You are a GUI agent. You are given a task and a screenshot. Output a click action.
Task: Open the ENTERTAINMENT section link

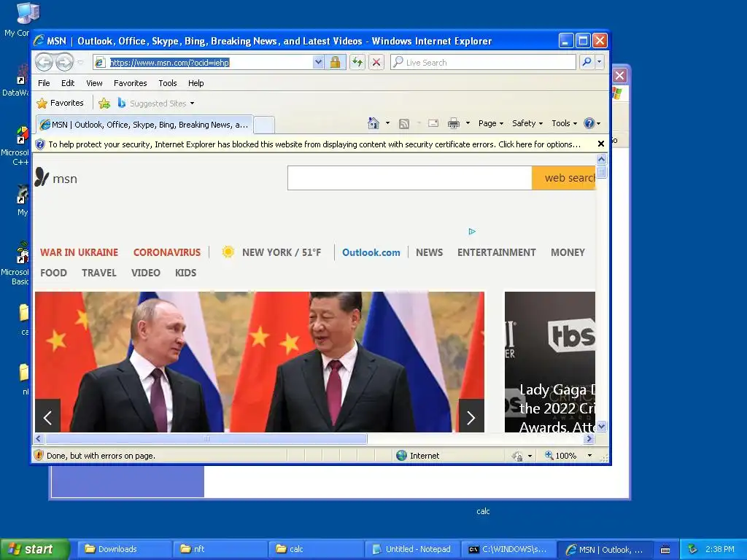click(496, 252)
